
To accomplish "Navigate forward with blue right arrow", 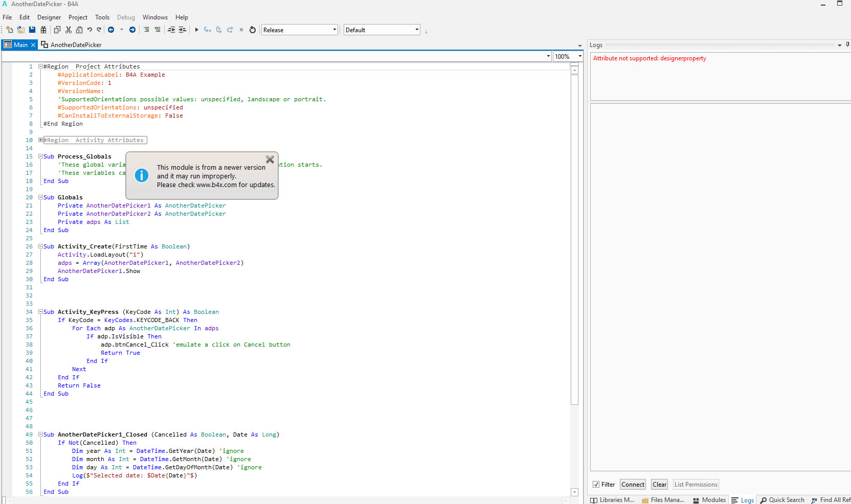I will coord(132,30).
